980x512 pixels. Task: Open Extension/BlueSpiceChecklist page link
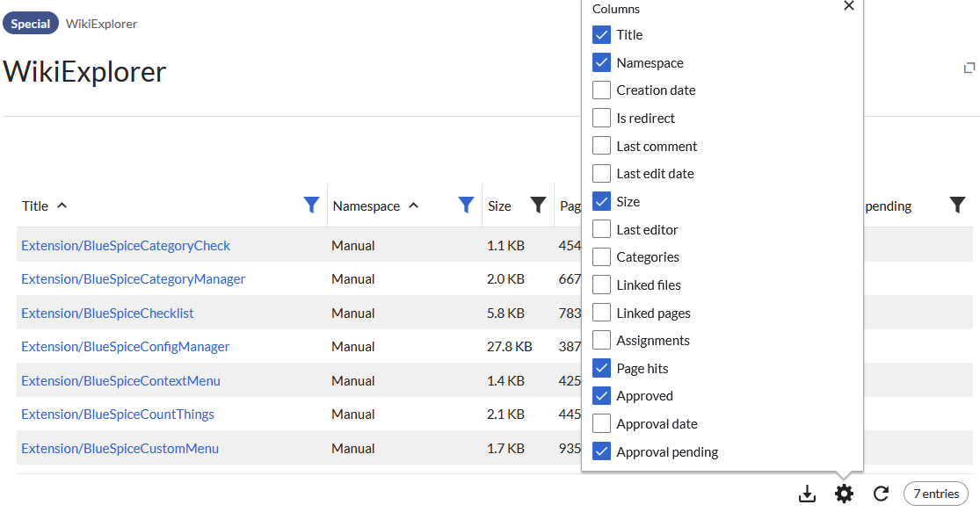107,314
